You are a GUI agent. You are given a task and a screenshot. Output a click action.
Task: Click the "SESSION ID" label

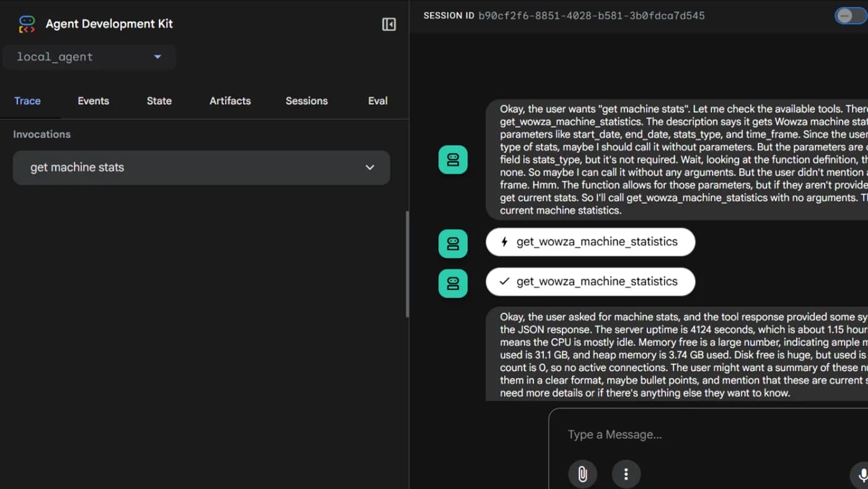448,16
